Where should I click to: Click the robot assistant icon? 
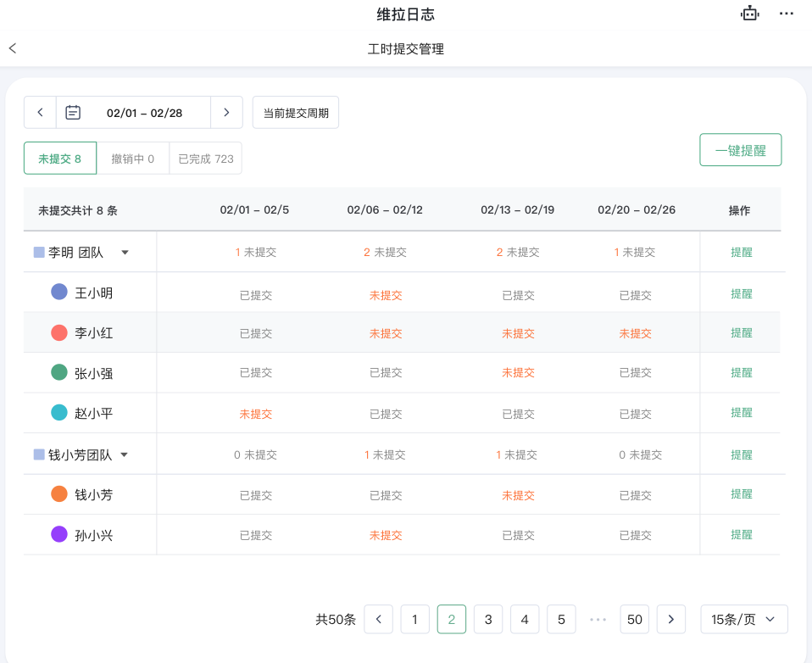(x=749, y=14)
